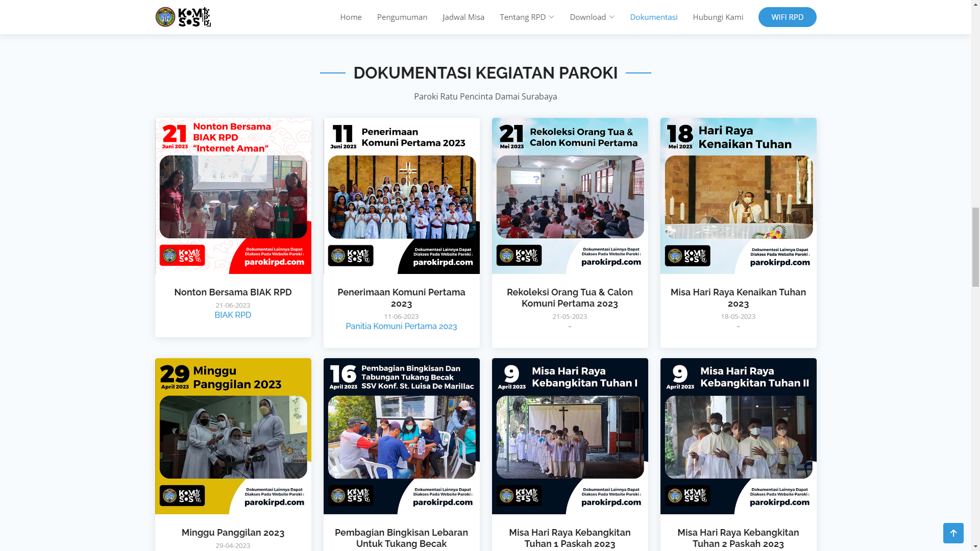980x551 pixels.
Task: Expand the Download dropdown menu
Action: [x=592, y=17]
